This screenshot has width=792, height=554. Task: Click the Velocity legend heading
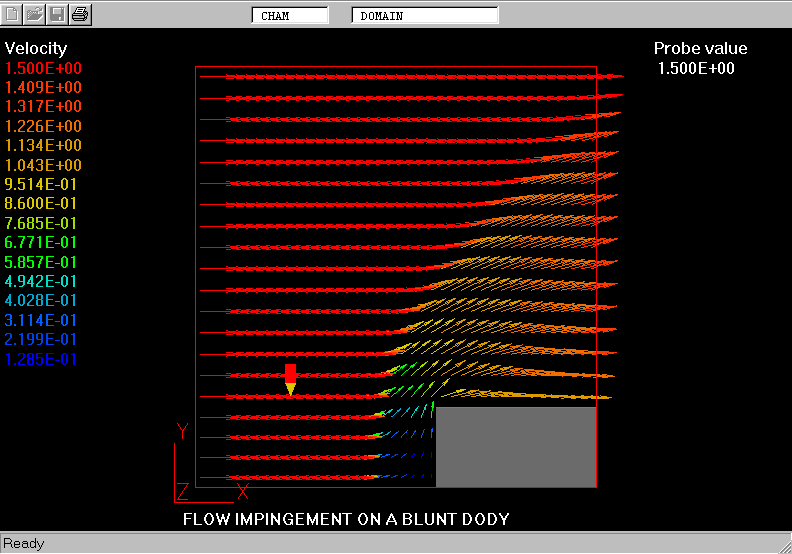(x=36, y=48)
